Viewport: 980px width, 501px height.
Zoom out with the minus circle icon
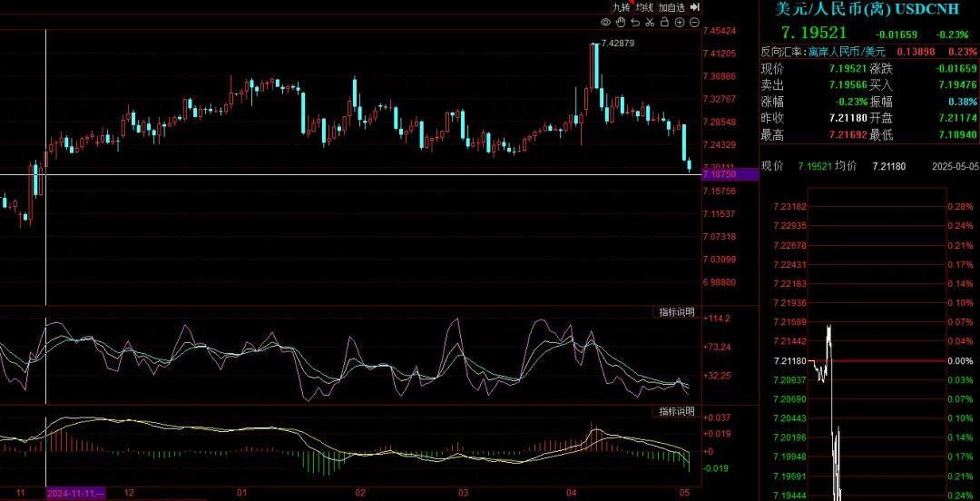[694, 22]
